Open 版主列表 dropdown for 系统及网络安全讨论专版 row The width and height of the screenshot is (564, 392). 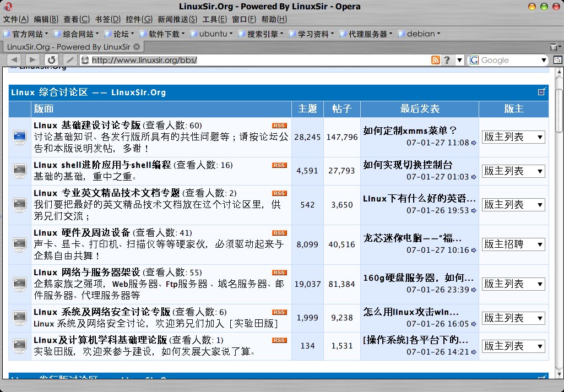[513, 318]
